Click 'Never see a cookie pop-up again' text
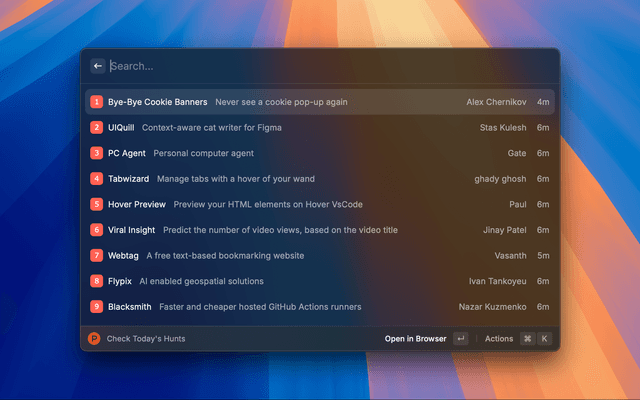640x400 pixels. pyautogui.click(x=281, y=102)
